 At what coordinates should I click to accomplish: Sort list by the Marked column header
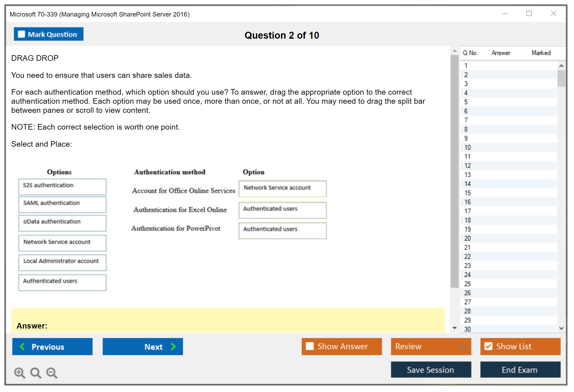[541, 53]
